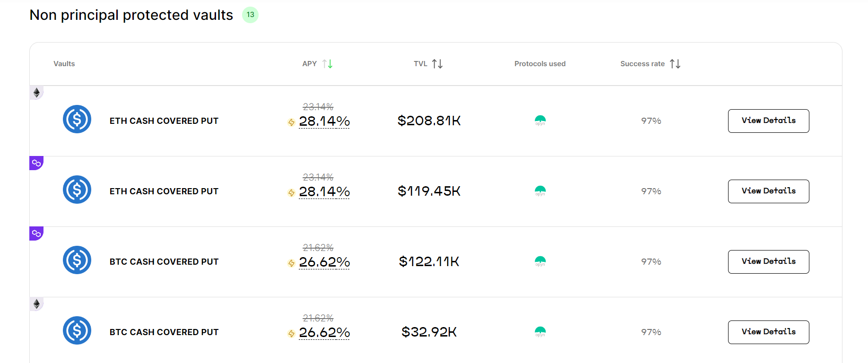Screen dimensions: 868x363
Task: Click Opyn protocol icon in $208.81K row
Action: (540, 121)
